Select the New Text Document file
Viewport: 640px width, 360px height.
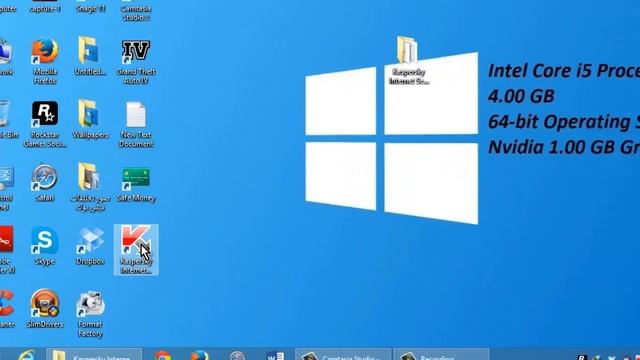pyautogui.click(x=136, y=124)
